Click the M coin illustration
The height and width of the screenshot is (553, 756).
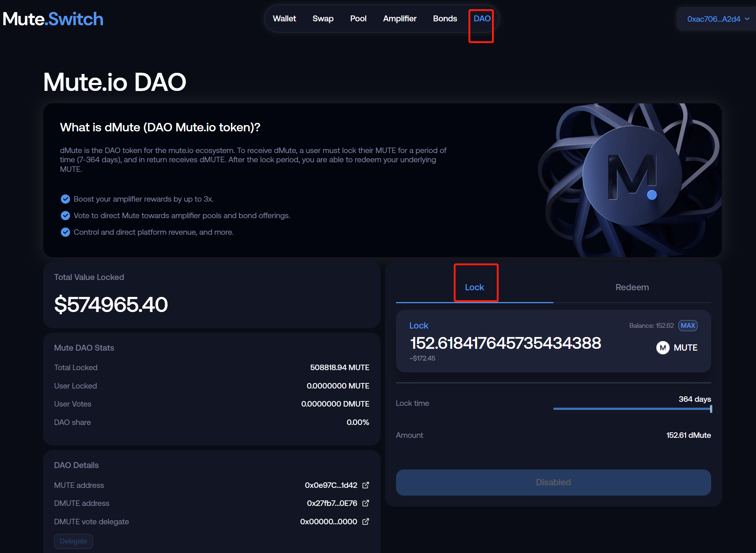pyautogui.click(x=632, y=176)
